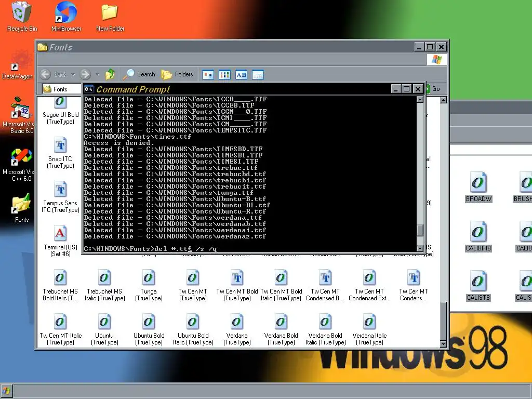Select Tw Cen MT Condensed B... font
This screenshot has height=399, width=532.
(325, 285)
